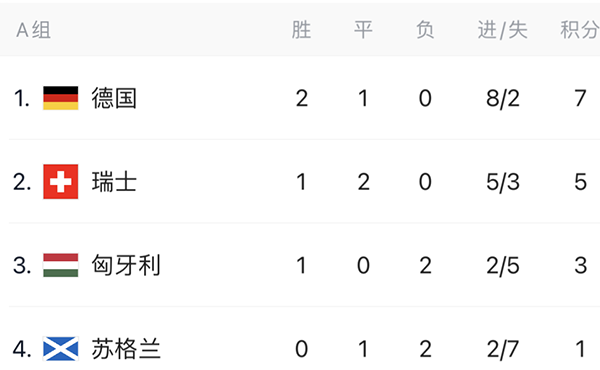This screenshot has width=600, height=370.
Task: Click Switzerland's 5/3 goals value
Action: tap(503, 182)
